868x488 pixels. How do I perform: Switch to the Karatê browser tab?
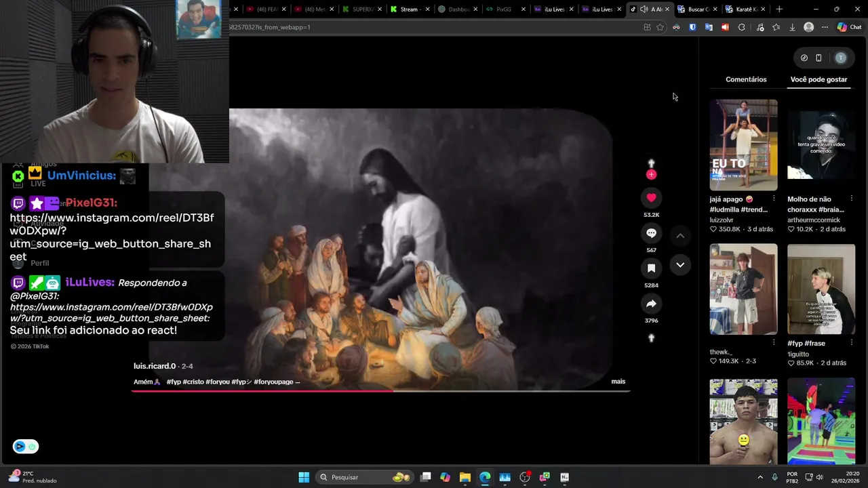[x=745, y=9]
